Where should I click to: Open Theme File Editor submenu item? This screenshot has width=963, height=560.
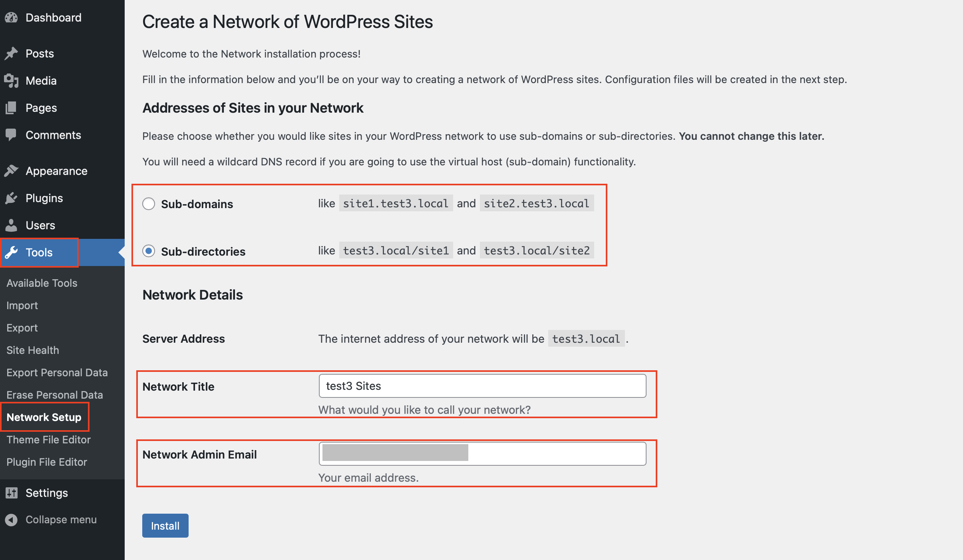click(49, 440)
